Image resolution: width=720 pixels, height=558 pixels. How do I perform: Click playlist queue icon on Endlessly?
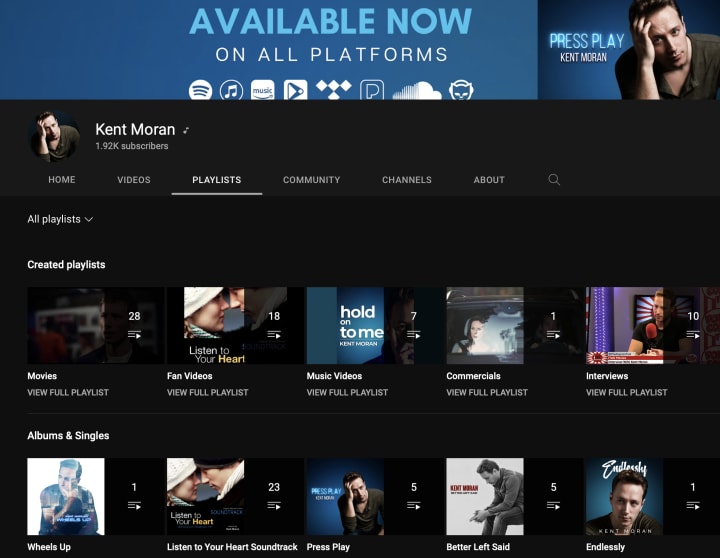[693, 506]
